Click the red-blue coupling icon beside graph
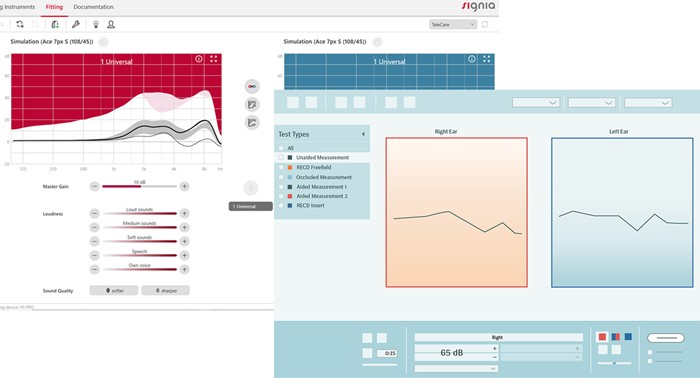The width and height of the screenshot is (700, 378). pyautogui.click(x=252, y=86)
